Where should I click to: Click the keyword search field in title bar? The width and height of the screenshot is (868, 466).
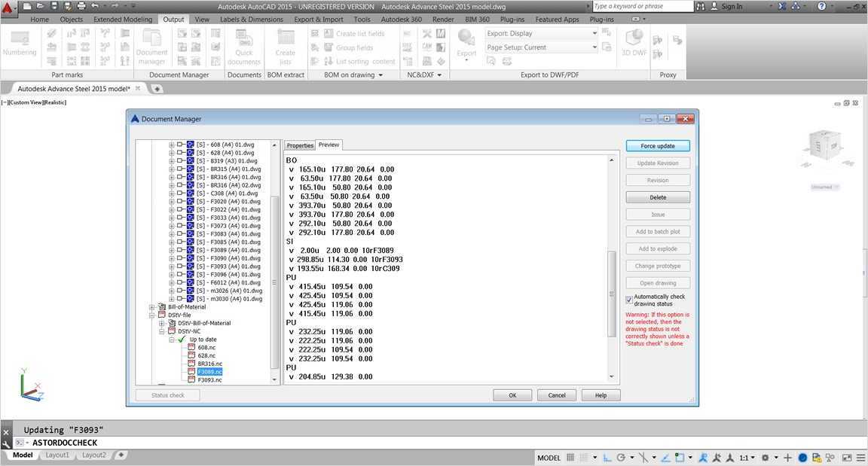click(x=642, y=6)
